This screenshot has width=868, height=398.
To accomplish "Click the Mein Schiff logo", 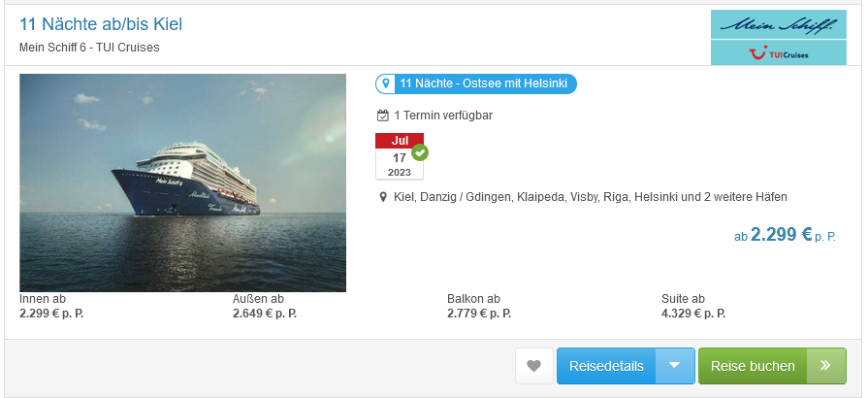I will [x=779, y=24].
